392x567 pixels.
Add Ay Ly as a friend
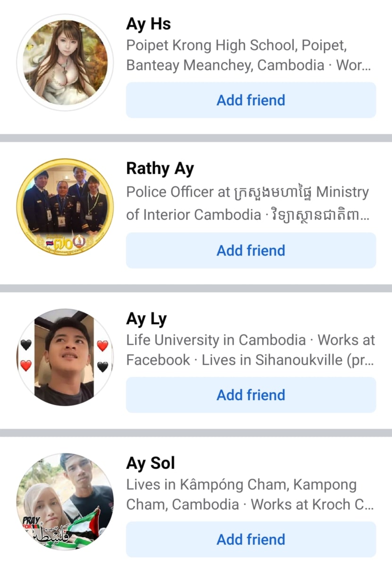pos(251,395)
